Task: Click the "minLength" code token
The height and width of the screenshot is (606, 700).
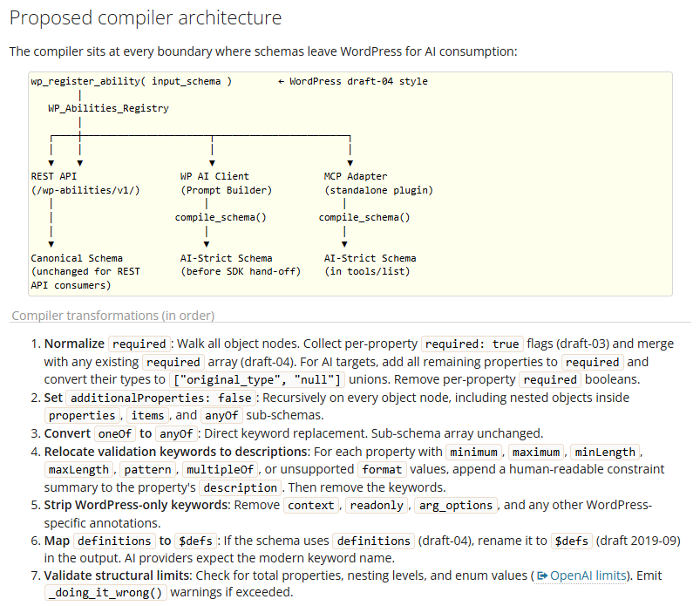Action: click(605, 453)
